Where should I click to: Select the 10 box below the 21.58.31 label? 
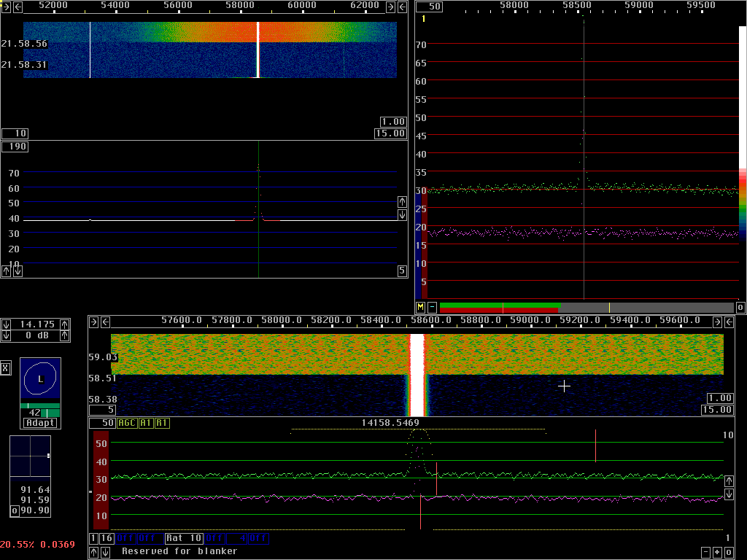coord(15,133)
